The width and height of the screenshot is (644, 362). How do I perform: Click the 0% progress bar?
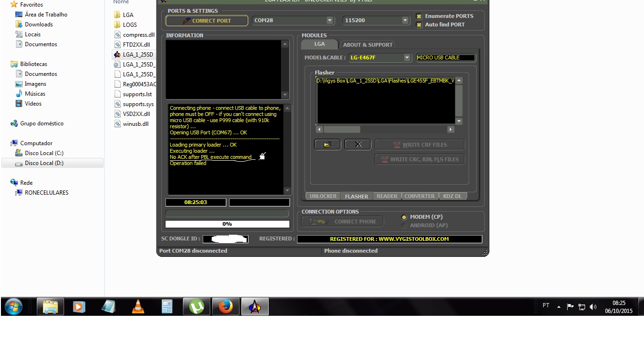(227, 224)
